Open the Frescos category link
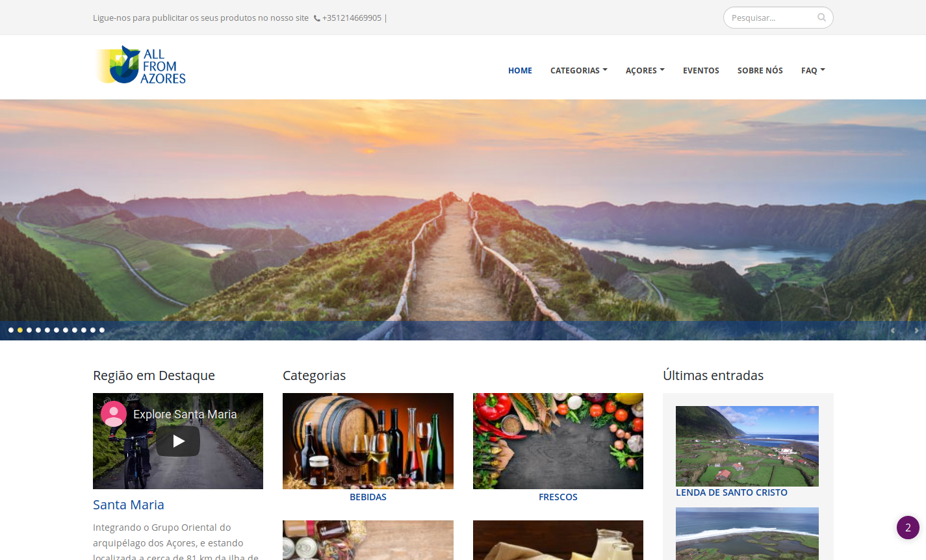The height and width of the screenshot is (560, 926). 558,497
